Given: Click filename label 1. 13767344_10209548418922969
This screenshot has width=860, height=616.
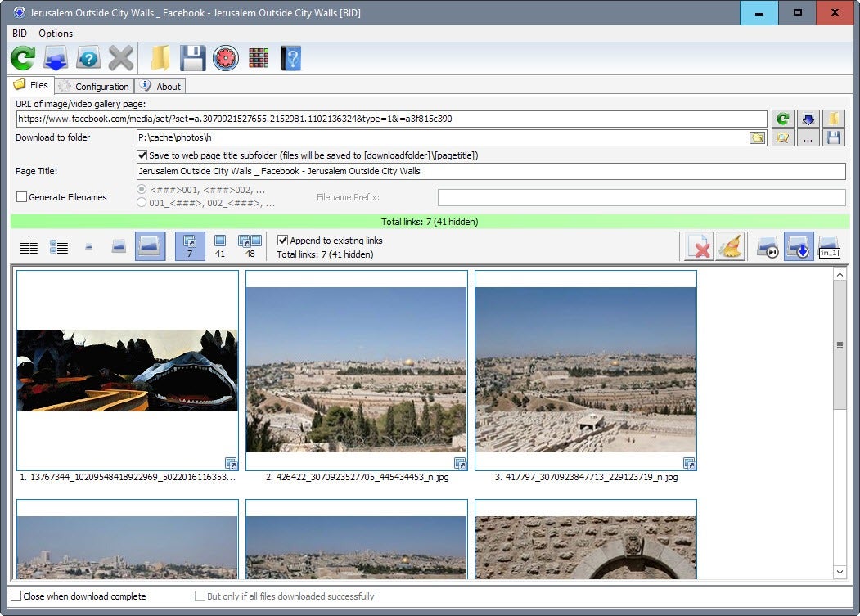Looking at the screenshot, I should [x=128, y=477].
